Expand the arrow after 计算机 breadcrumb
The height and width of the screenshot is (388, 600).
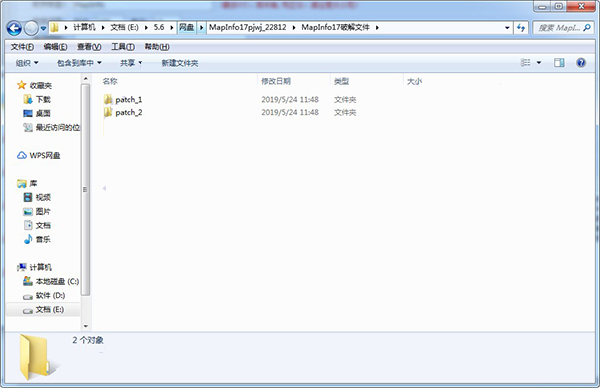(x=103, y=28)
